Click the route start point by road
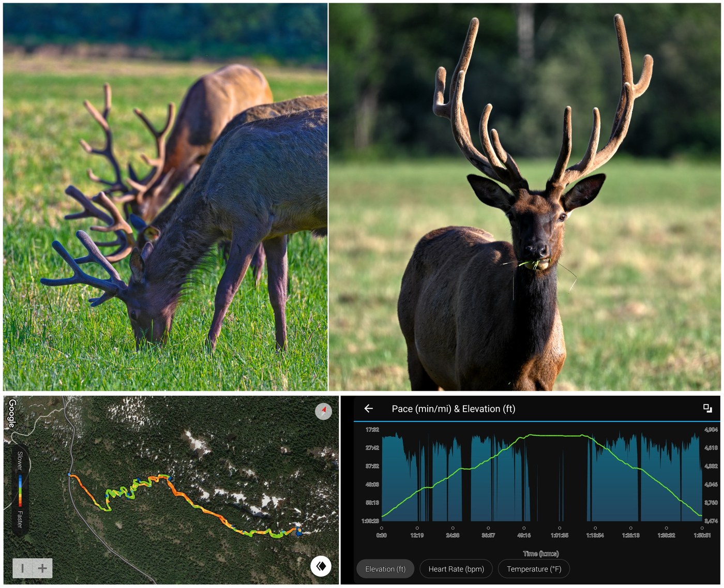 tap(69, 474)
